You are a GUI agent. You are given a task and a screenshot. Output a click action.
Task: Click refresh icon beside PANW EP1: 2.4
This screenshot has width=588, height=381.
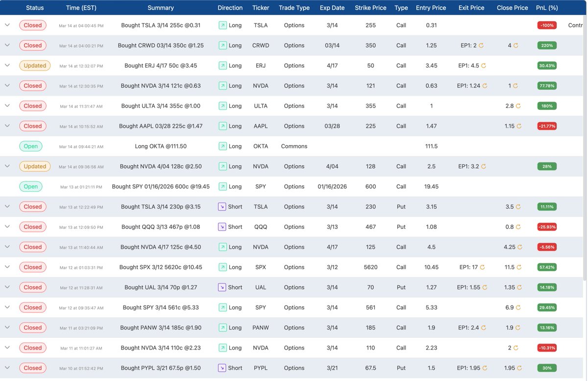tap(484, 328)
